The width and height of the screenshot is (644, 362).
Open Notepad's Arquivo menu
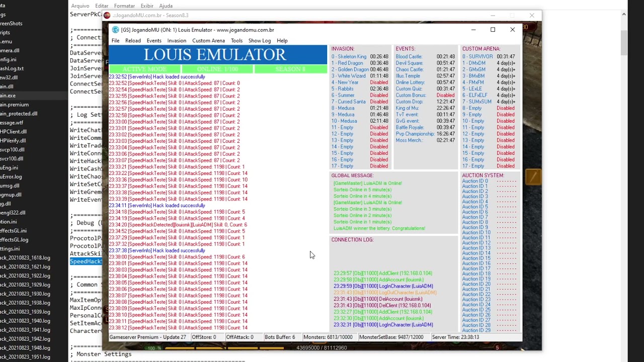tap(80, 6)
